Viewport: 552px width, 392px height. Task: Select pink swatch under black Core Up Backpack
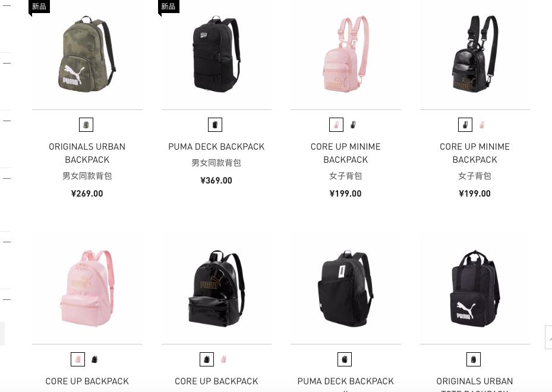pos(223,359)
